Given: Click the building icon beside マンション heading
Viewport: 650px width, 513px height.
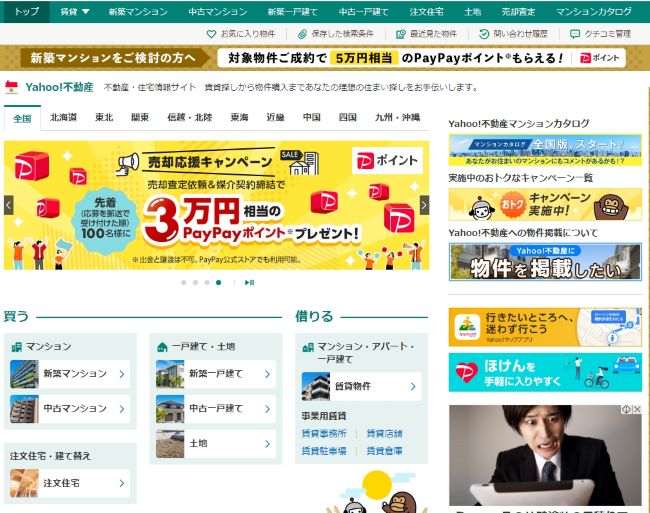Looking at the screenshot, I should (x=17, y=347).
